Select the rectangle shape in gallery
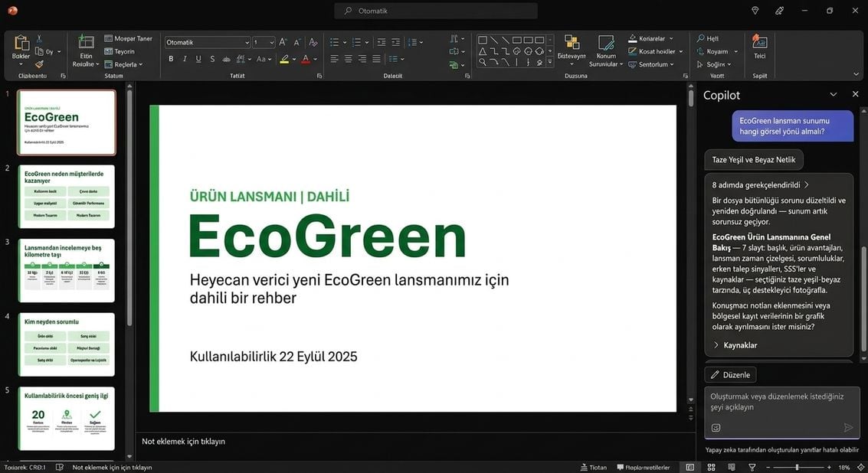 pyautogui.click(x=483, y=40)
